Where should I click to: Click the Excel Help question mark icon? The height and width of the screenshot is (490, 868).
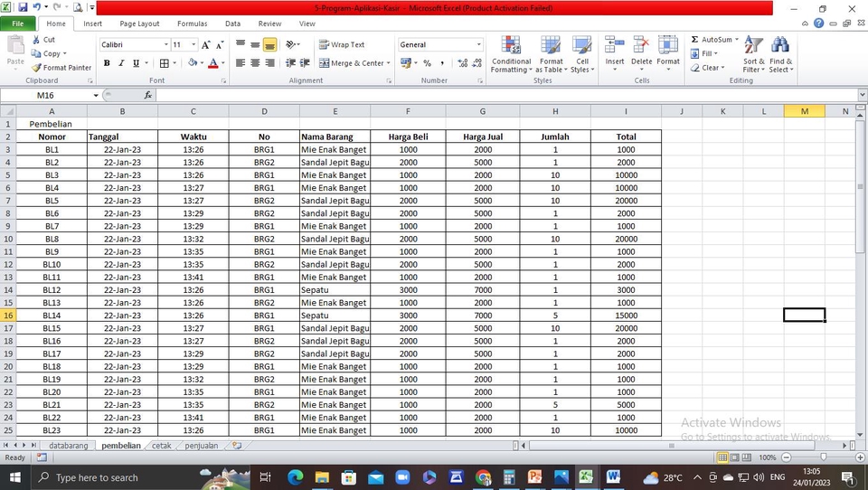[819, 24]
